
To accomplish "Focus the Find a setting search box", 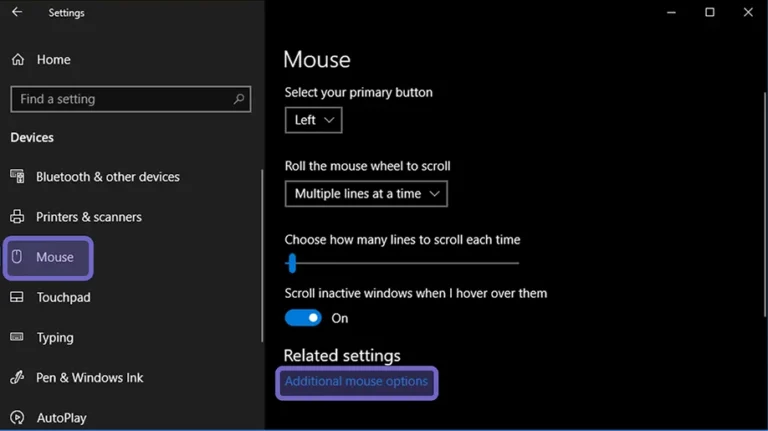I will click(x=131, y=99).
